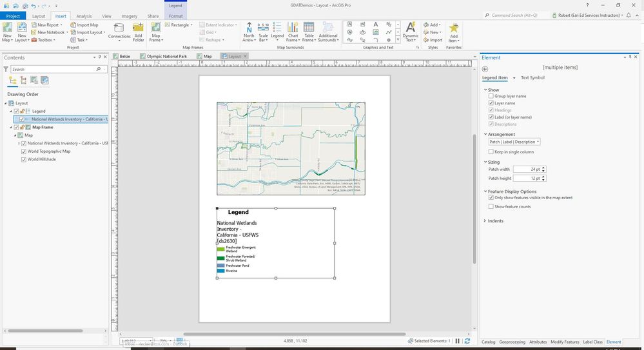This screenshot has width=644, height=350.
Task: Select the line graphic tool
Action: click(x=389, y=32)
